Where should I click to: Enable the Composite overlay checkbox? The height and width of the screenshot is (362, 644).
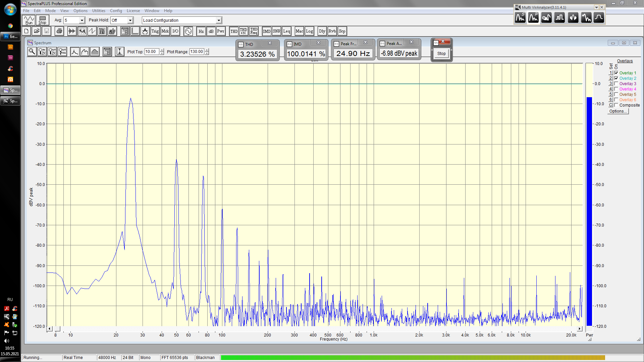pos(616,105)
